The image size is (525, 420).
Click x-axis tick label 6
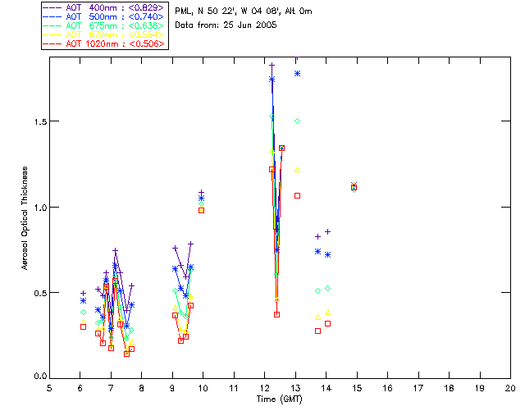80,388
